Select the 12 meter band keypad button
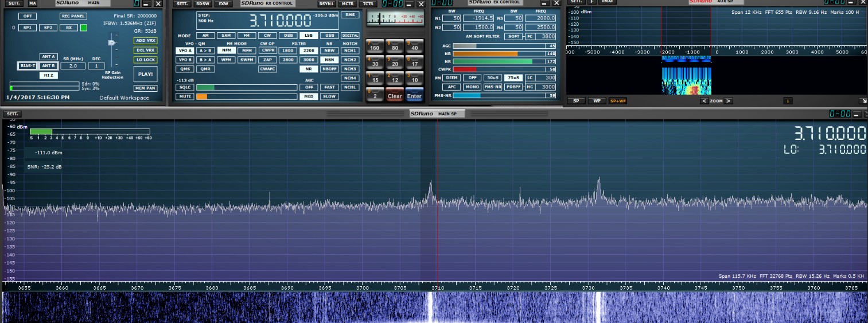The width and height of the screenshot is (868, 323). coord(394,79)
